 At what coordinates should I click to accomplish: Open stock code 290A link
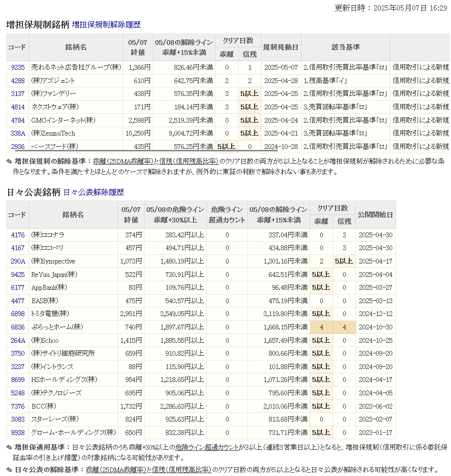click(x=18, y=261)
